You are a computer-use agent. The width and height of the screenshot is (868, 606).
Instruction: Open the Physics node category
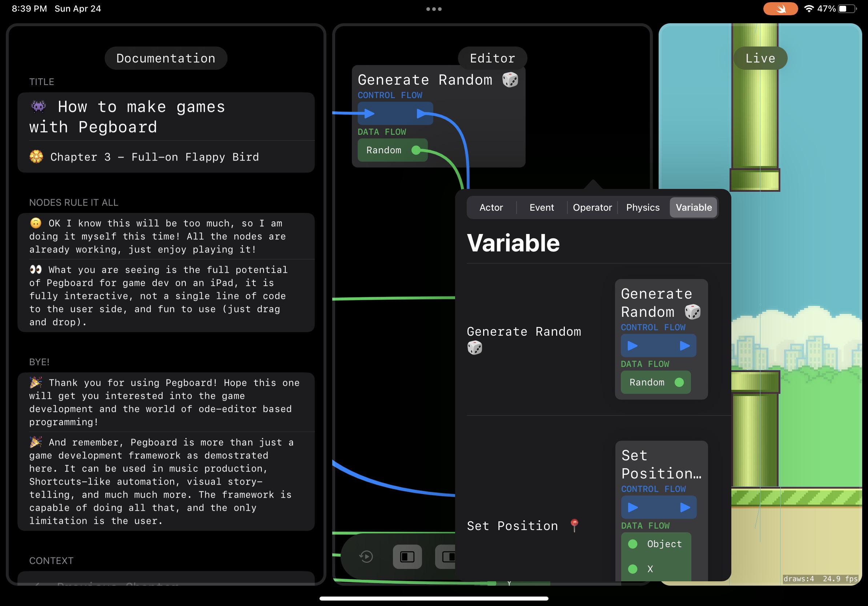point(643,207)
